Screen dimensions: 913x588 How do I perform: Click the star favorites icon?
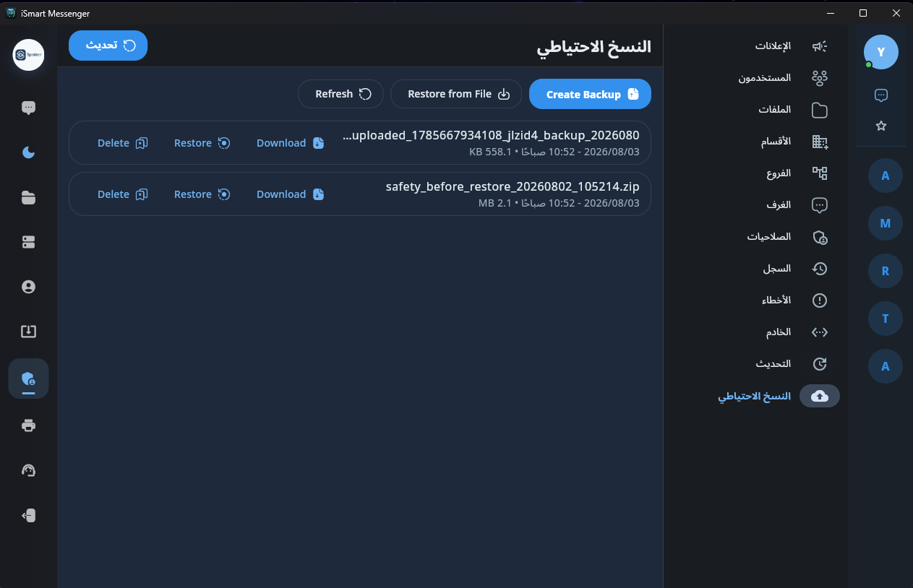tap(880, 126)
